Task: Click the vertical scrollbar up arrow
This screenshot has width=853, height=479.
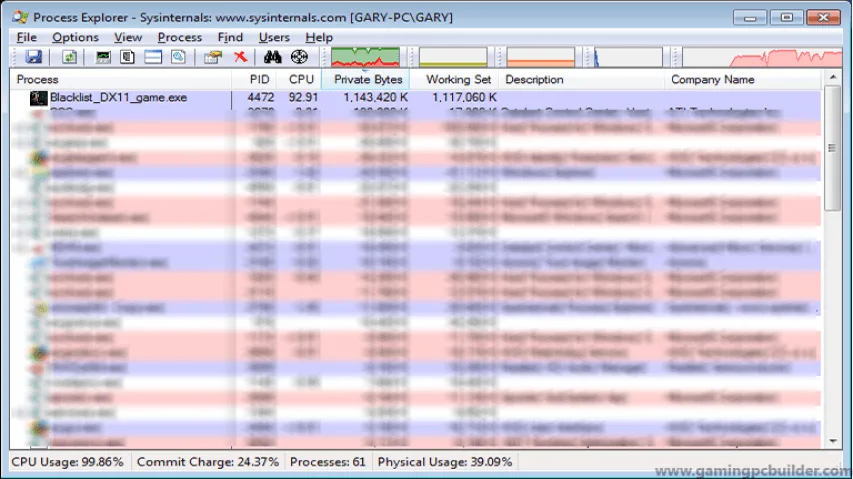Action: (833, 78)
